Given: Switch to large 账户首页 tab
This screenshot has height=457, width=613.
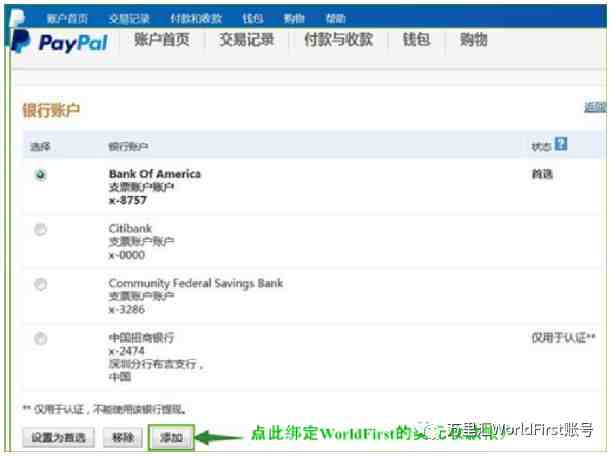Looking at the screenshot, I should coord(162,40).
